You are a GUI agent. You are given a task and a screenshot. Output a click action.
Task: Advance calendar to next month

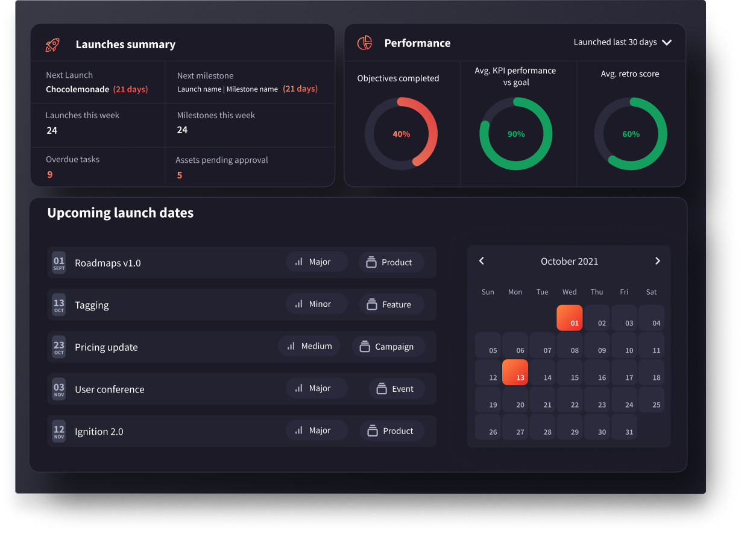pos(657,260)
